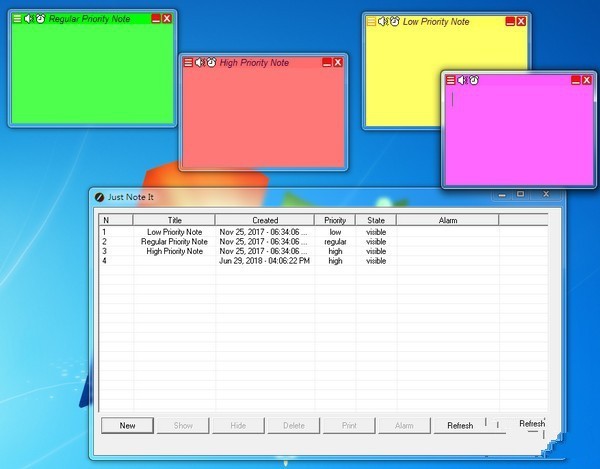This screenshot has width=600, height=469.
Task: Set alarm via clock icon on Regular Priority Note
Action: pos(41,18)
